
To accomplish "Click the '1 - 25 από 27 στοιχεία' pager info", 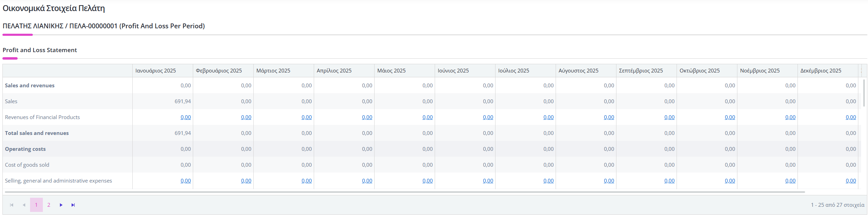I will tap(838, 205).
